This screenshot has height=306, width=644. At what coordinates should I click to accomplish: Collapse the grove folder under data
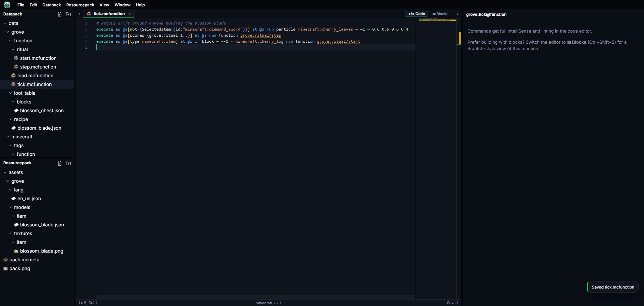click(x=8, y=32)
